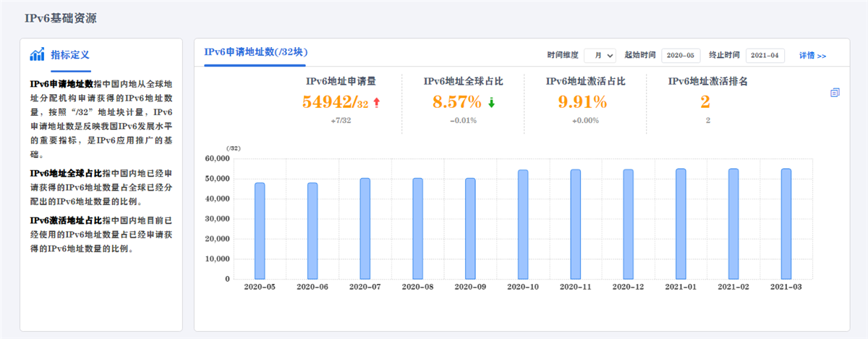The image size is (868, 339).
Task: Click the green down arrow next to 8.57%
Action: click(491, 103)
